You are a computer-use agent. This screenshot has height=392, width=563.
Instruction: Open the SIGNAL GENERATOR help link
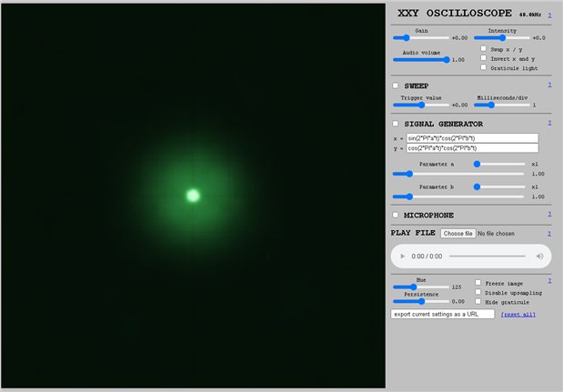pyautogui.click(x=549, y=123)
